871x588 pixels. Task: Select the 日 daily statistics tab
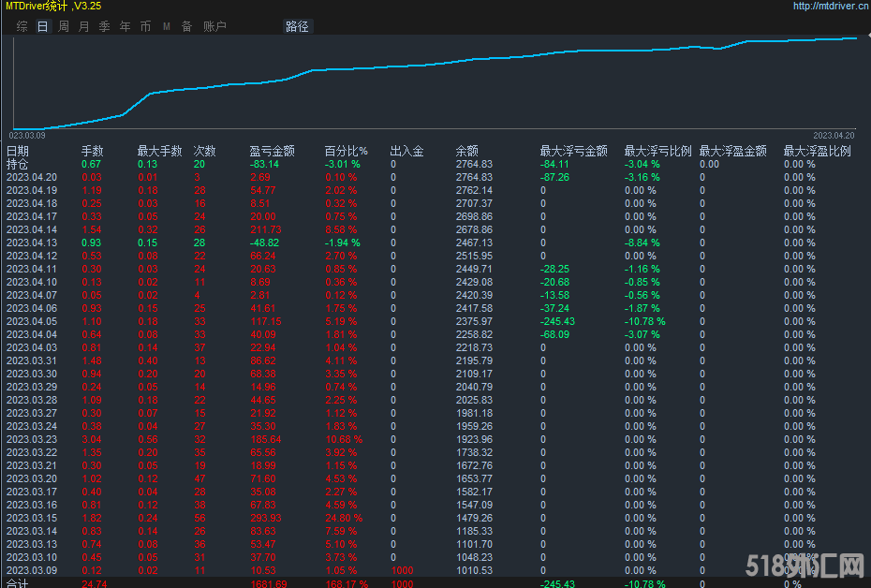point(43,27)
